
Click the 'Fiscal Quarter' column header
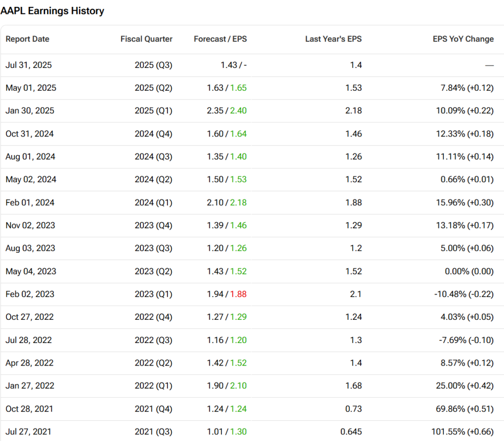pyautogui.click(x=146, y=39)
